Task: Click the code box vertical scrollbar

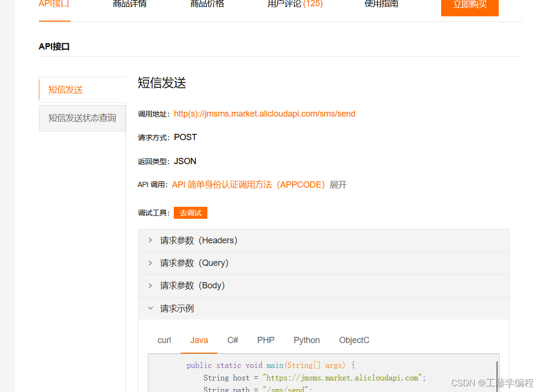Action: (x=497, y=376)
